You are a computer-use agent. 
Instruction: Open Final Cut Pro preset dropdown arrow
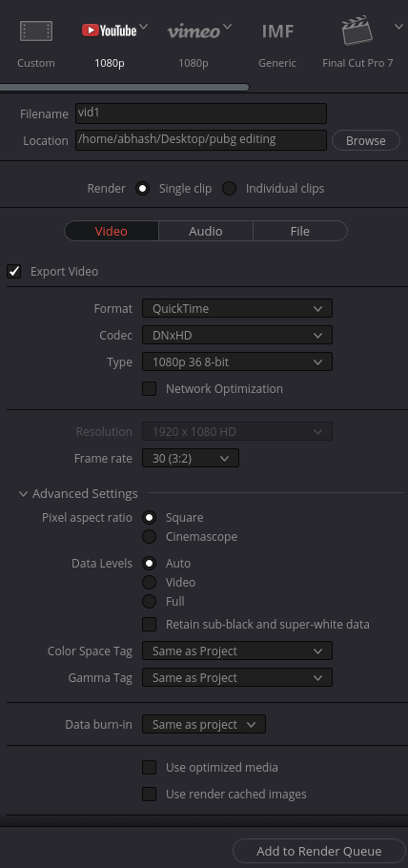(x=398, y=27)
